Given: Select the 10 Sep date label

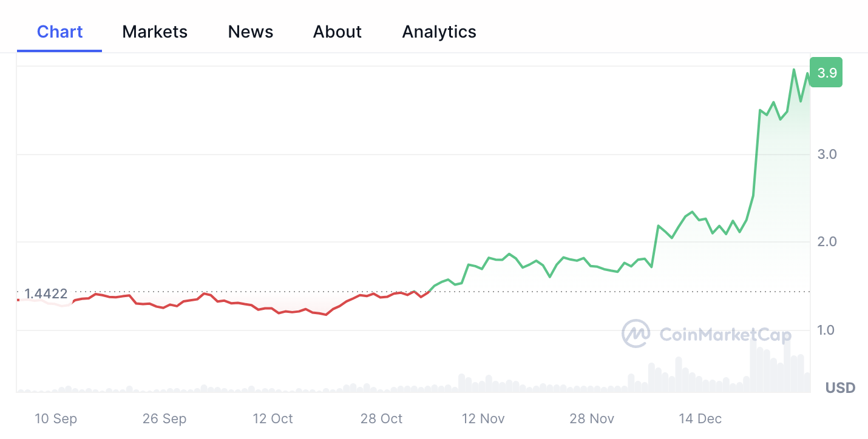Looking at the screenshot, I should pos(56,418).
